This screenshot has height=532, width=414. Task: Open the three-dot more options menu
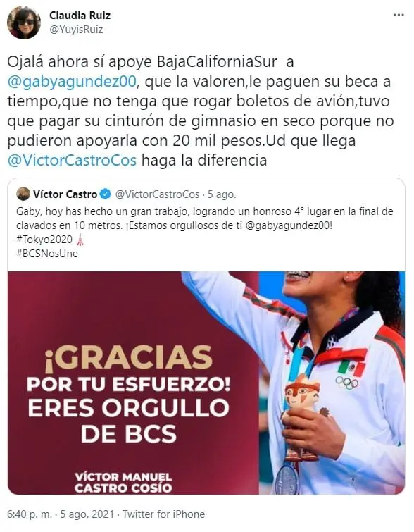click(x=399, y=16)
